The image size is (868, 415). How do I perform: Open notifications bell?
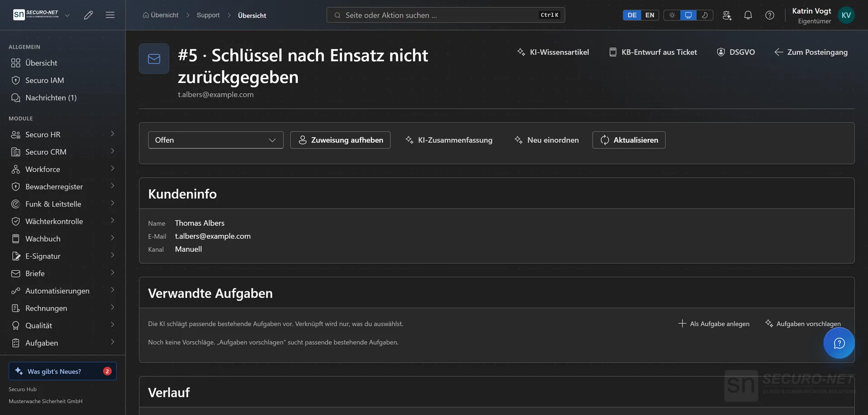point(748,15)
